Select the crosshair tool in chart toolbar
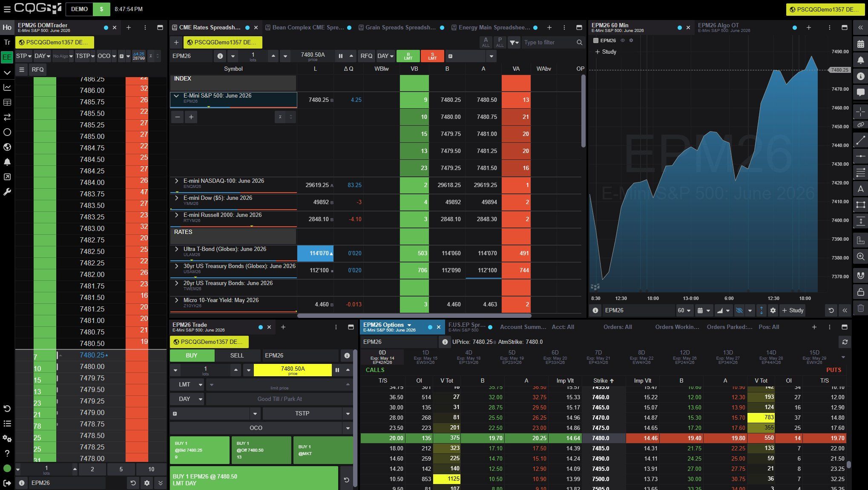This screenshot has height=490, width=868. tap(860, 112)
